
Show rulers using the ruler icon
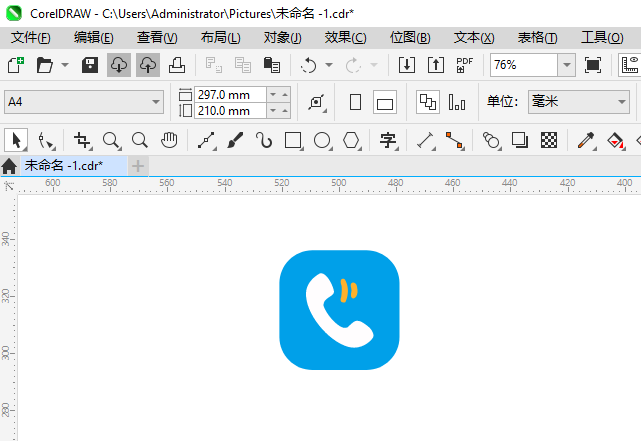tap(630, 65)
